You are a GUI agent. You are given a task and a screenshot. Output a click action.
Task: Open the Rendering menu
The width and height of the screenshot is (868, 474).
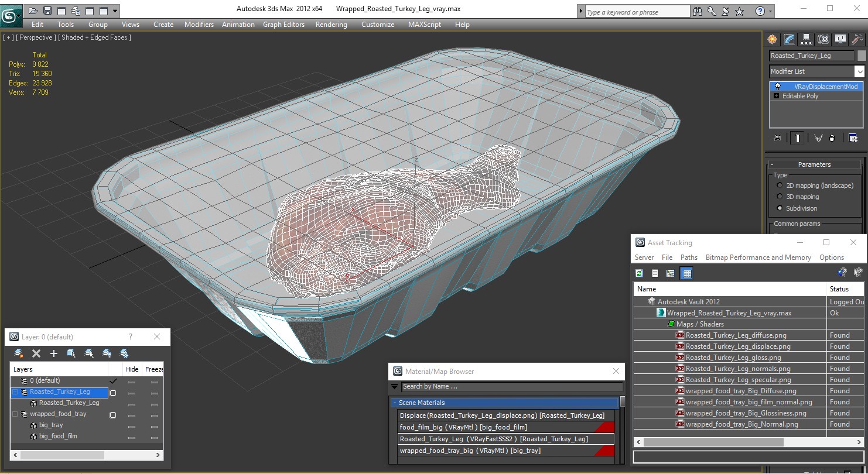pyautogui.click(x=332, y=25)
